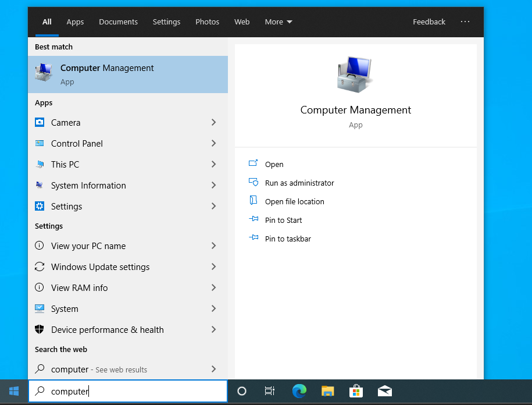The image size is (532, 405).
Task: Open Microsoft Store from the taskbar
Action: point(356,391)
